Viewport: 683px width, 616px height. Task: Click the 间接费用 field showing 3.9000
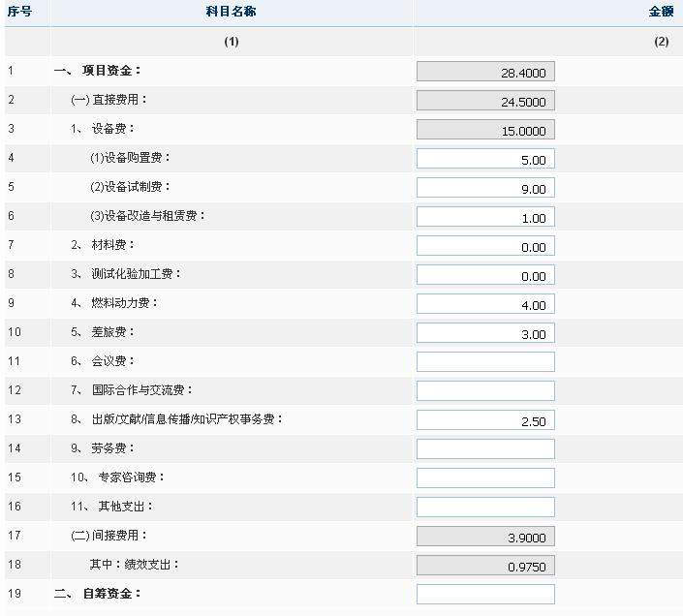485,537
